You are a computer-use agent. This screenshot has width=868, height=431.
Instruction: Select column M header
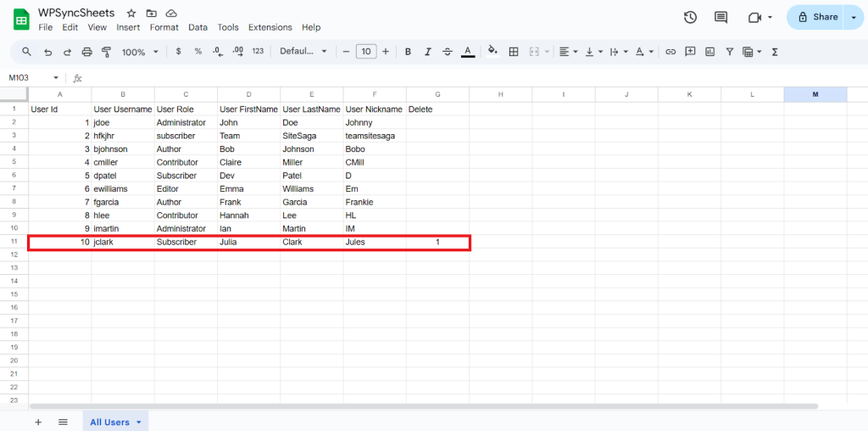815,95
